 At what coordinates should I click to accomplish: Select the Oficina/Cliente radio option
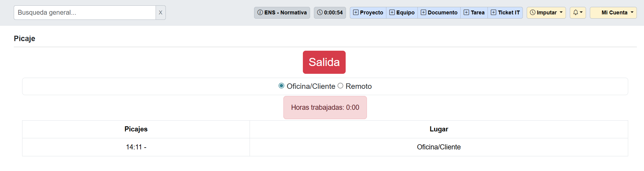[281, 86]
